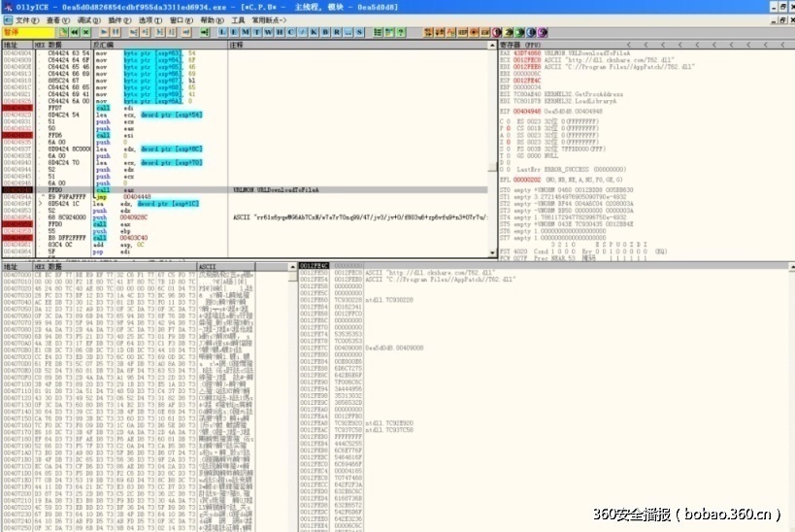Screen dimensions: 795x532
Task: Select the 'push 0040928C' instruction
Action: (121, 217)
